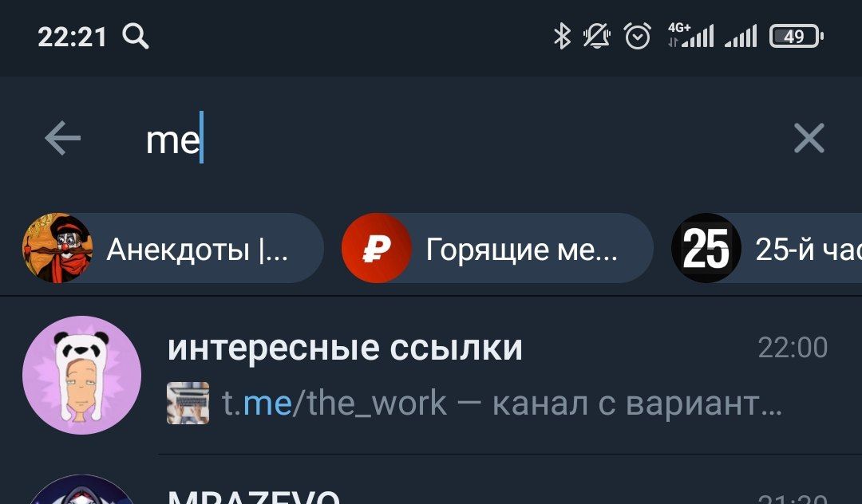Tap the 22:00 timestamp of first result
862x504 pixels.
tap(793, 348)
